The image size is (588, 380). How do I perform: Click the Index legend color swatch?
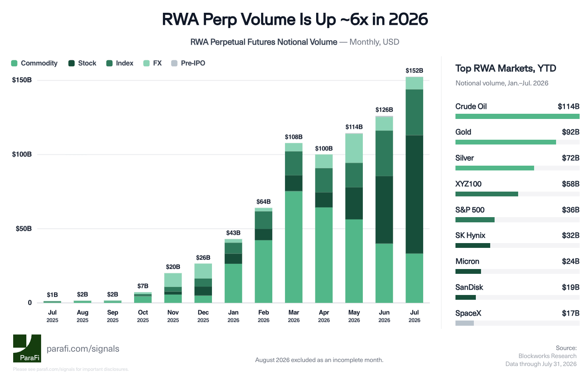109,63
